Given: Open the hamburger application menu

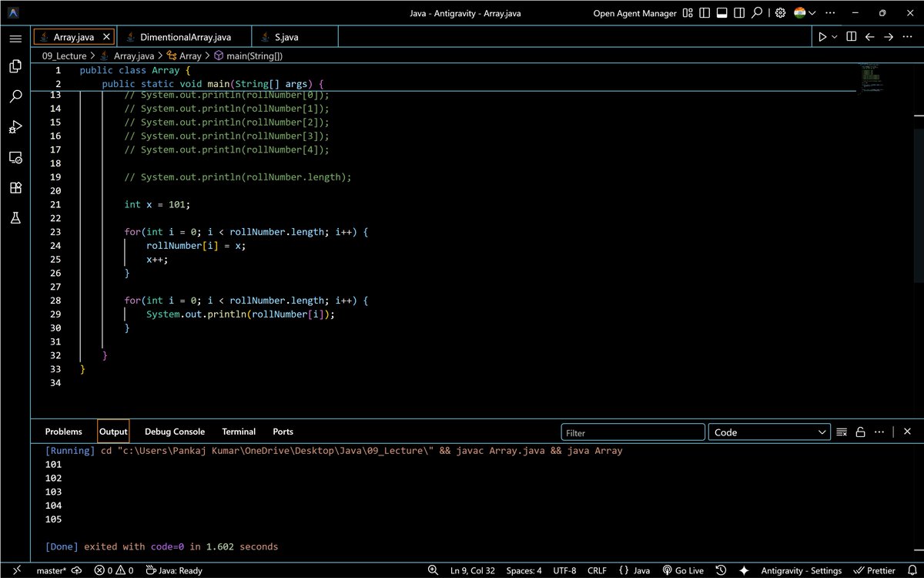Looking at the screenshot, I should pyautogui.click(x=15, y=38).
